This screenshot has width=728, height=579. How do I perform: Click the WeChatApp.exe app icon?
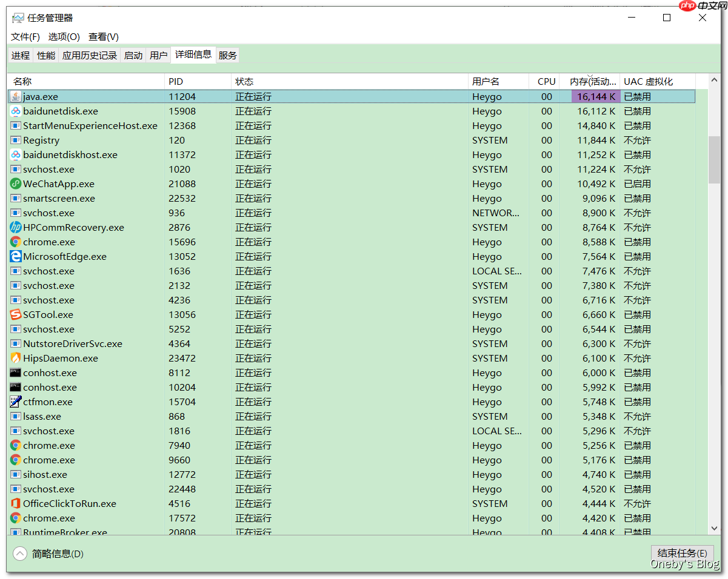pyautogui.click(x=15, y=184)
